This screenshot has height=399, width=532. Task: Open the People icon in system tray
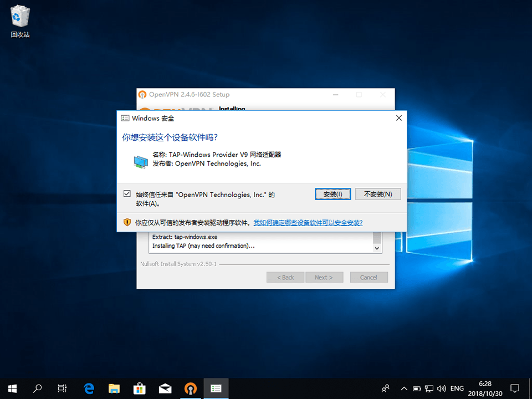pyautogui.click(x=386, y=388)
